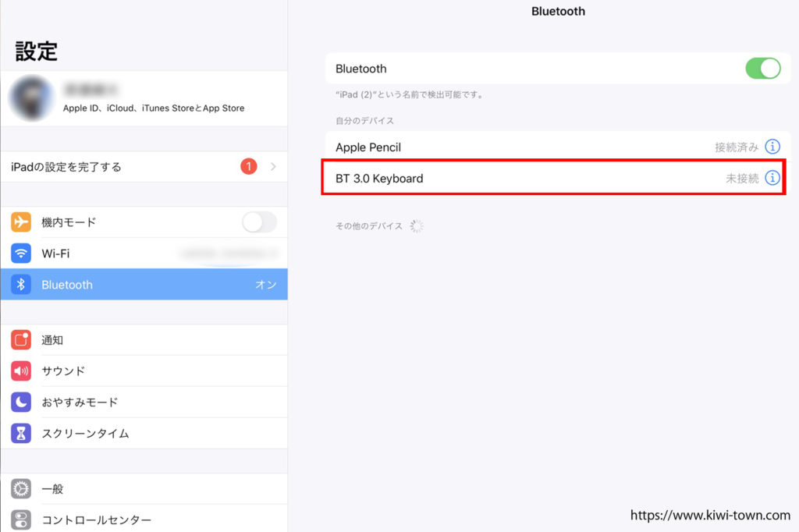The image size is (799, 532).
Task: Open the Wi-Fi settings row
Action: [144, 254]
